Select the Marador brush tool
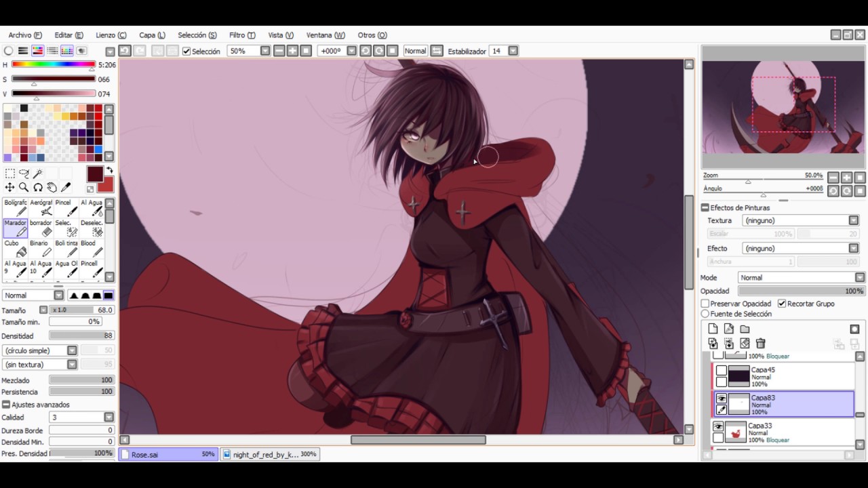This screenshot has height=488, width=868. click(16, 228)
